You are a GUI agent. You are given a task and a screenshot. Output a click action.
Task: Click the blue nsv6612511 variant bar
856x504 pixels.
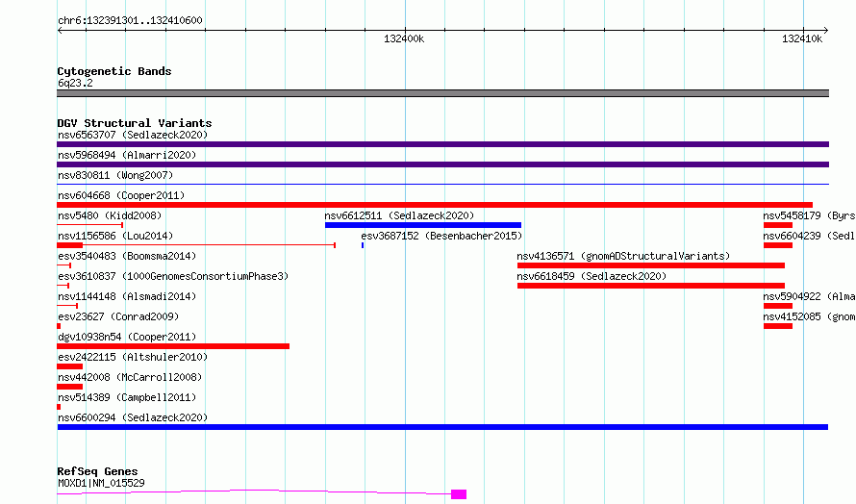click(423, 225)
